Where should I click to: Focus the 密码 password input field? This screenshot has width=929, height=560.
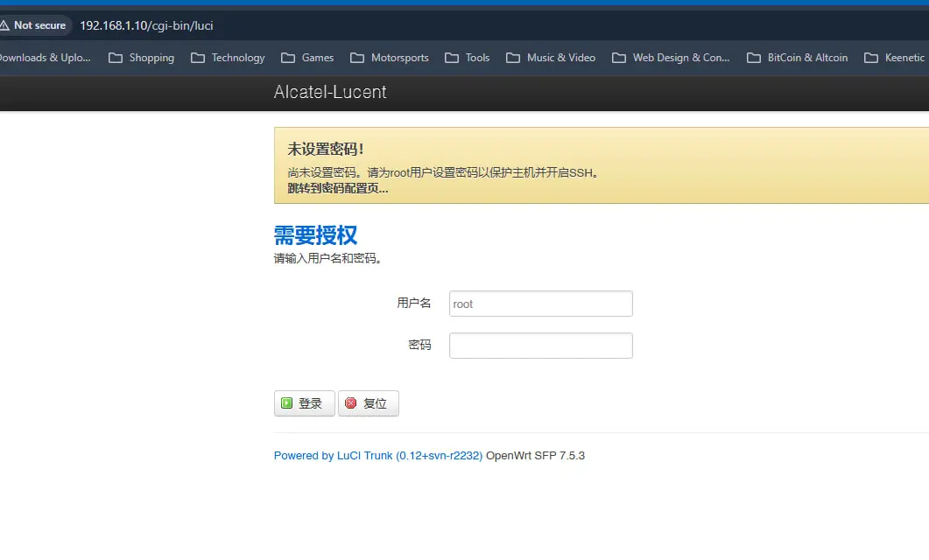541,346
